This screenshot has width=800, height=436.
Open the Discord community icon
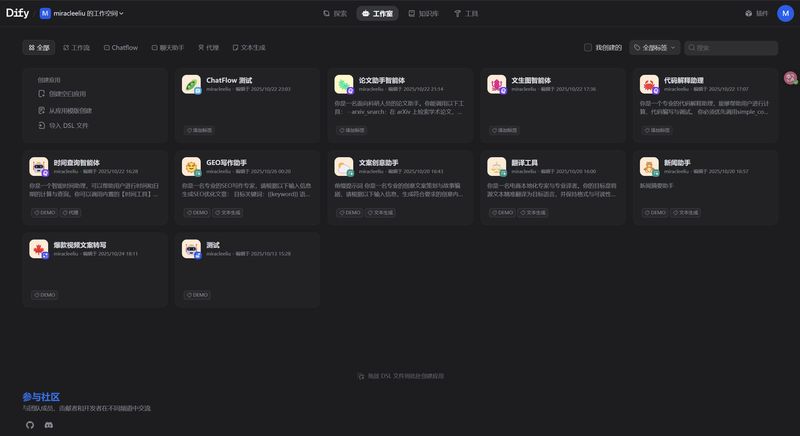(48, 425)
